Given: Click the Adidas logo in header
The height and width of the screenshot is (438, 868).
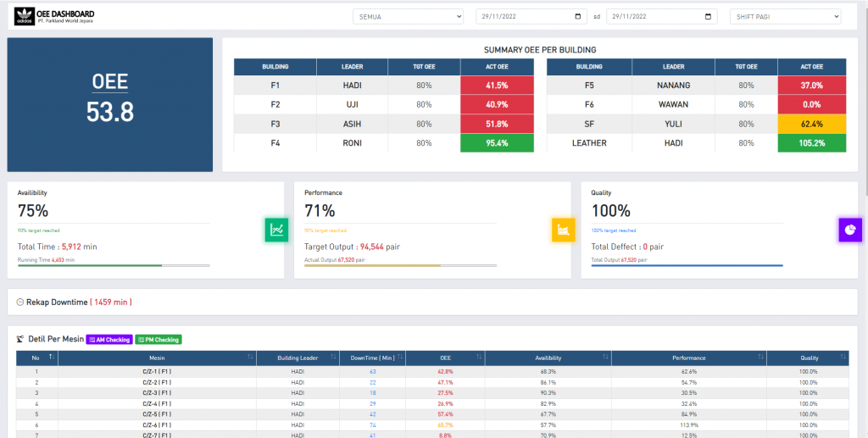Looking at the screenshot, I should (x=25, y=17).
